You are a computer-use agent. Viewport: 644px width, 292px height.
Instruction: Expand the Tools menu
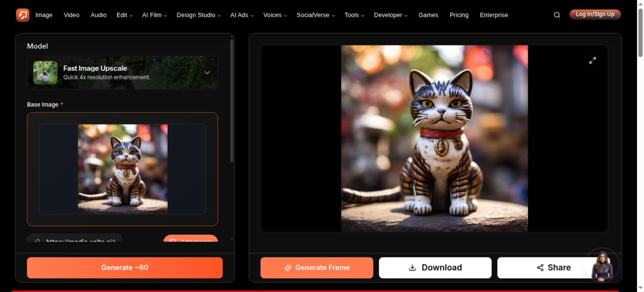coord(354,15)
